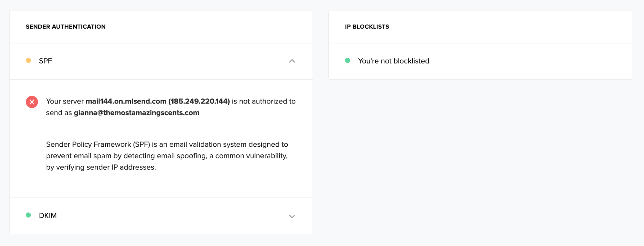Click the green blocklist status dot
This screenshot has width=644, height=246.
click(348, 60)
